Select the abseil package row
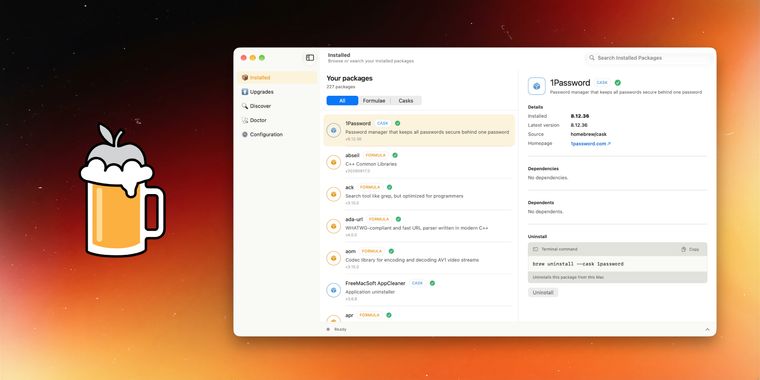The width and height of the screenshot is (760, 380). (419, 162)
